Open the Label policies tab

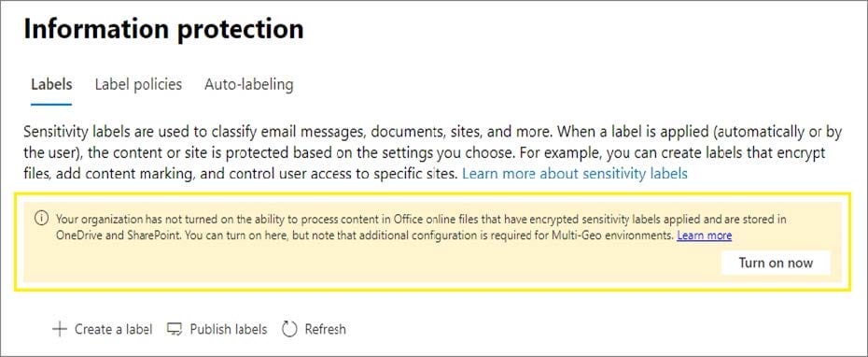pyautogui.click(x=138, y=84)
